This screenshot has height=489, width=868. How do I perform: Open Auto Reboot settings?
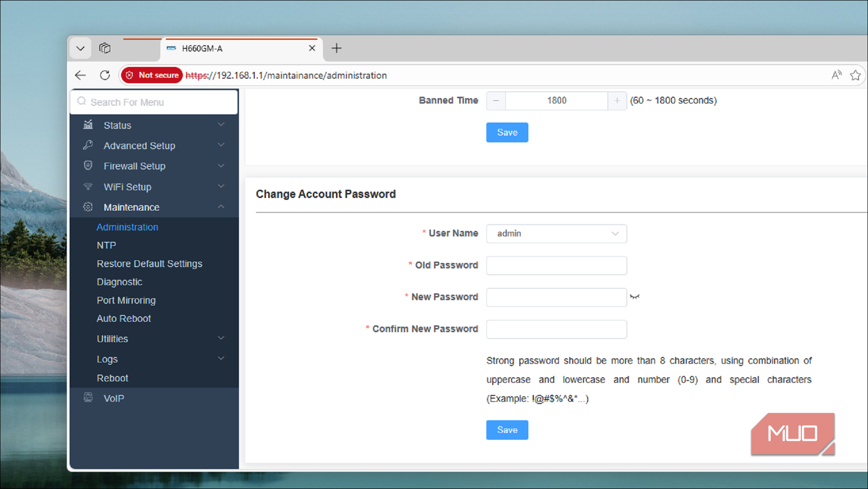tap(124, 318)
